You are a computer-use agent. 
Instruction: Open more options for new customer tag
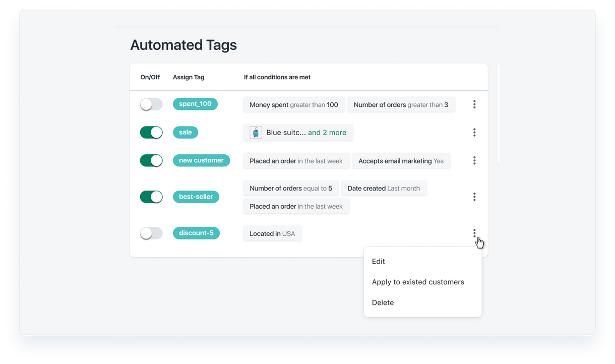[x=474, y=160]
